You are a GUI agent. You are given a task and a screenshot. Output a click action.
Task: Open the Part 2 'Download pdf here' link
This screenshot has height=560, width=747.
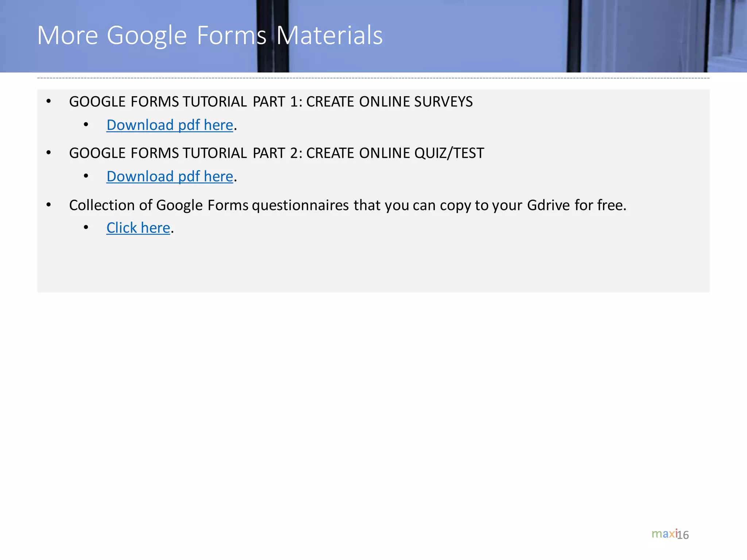pyautogui.click(x=170, y=176)
